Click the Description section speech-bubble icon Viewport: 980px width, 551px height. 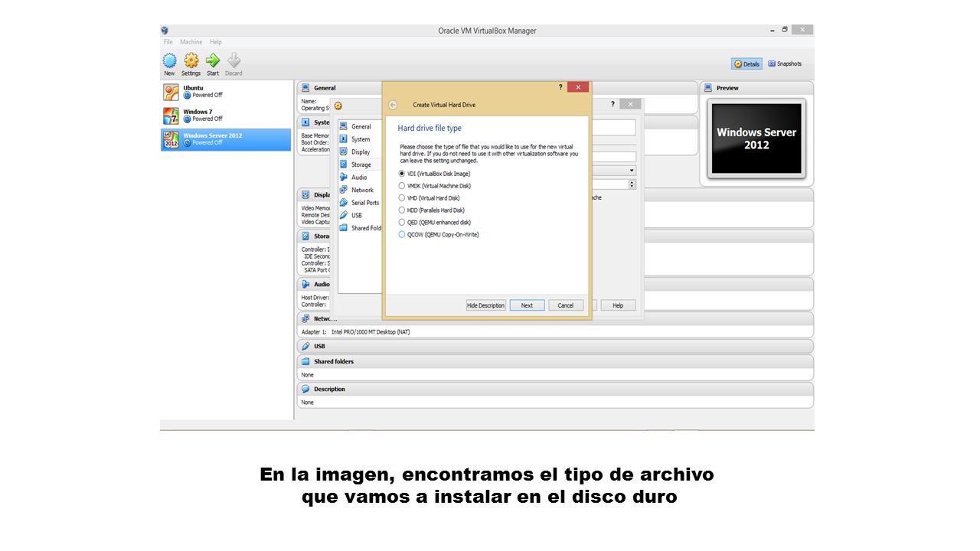[305, 389]
